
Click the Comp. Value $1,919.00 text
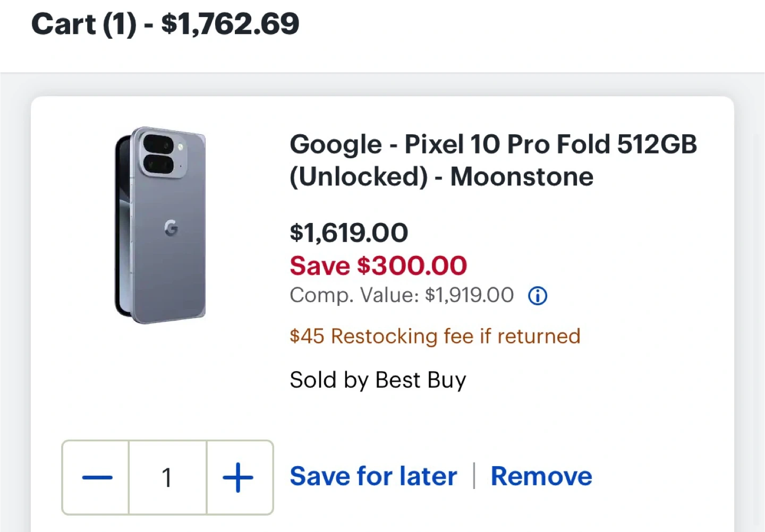tap(402, 295)
